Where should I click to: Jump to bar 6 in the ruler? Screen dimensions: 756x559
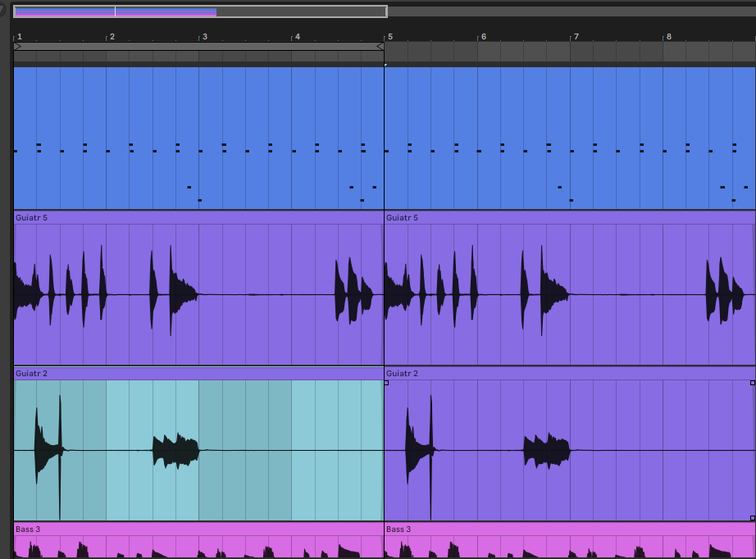pyautogui.click(x=483, y=37)
